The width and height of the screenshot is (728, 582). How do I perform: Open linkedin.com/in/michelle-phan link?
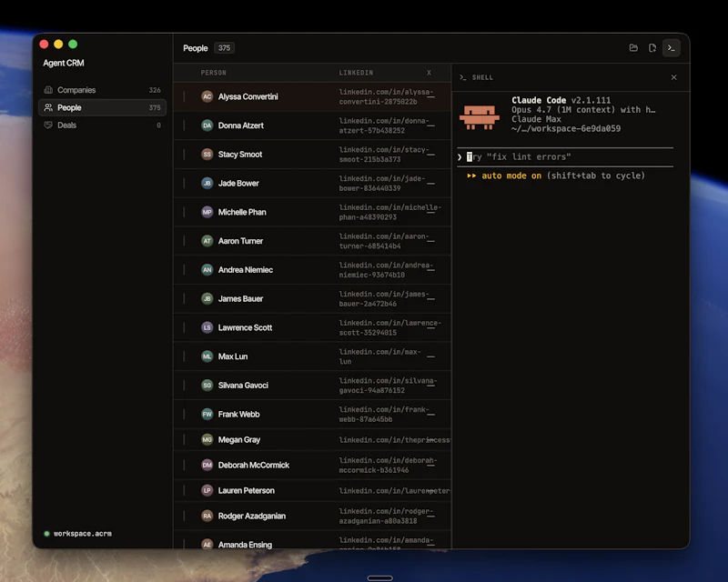[x=390, y=212]
